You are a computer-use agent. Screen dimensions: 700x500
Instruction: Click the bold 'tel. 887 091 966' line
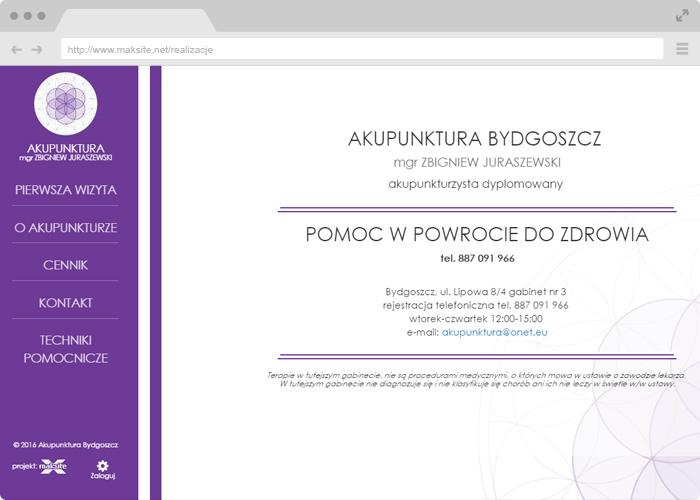[x=477, y=258]
